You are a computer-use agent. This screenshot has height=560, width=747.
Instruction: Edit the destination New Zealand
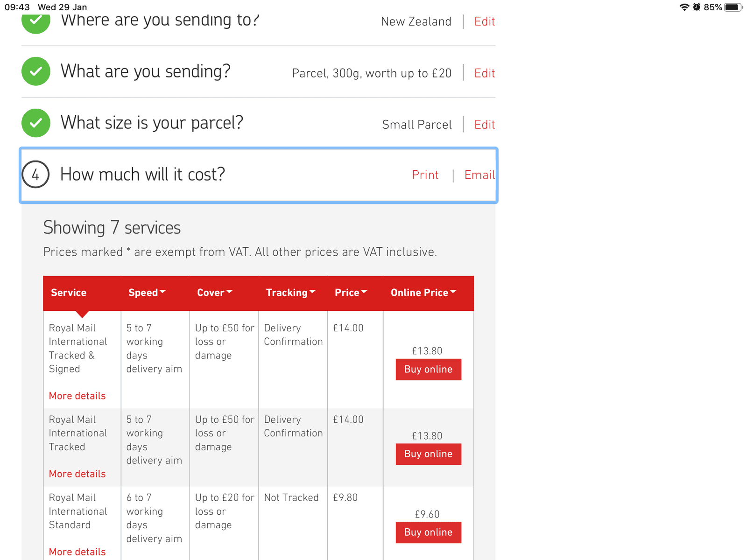pos(485,21)
